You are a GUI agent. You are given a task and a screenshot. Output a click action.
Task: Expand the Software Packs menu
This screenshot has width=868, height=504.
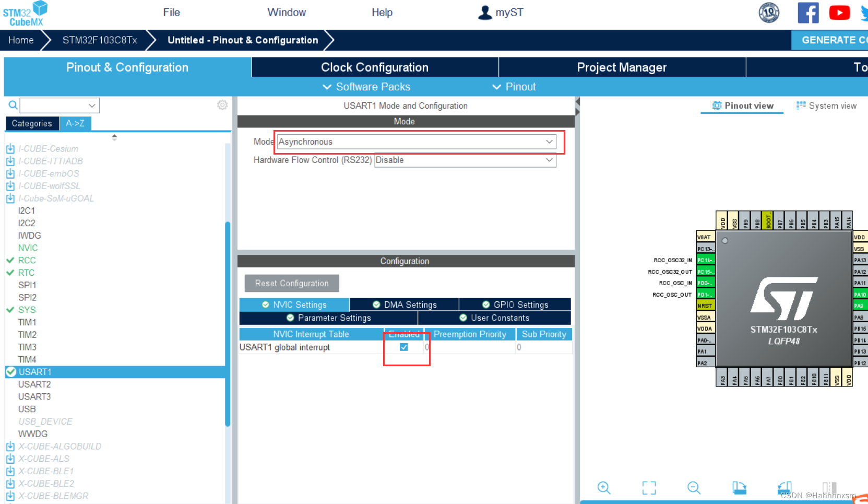366,87
